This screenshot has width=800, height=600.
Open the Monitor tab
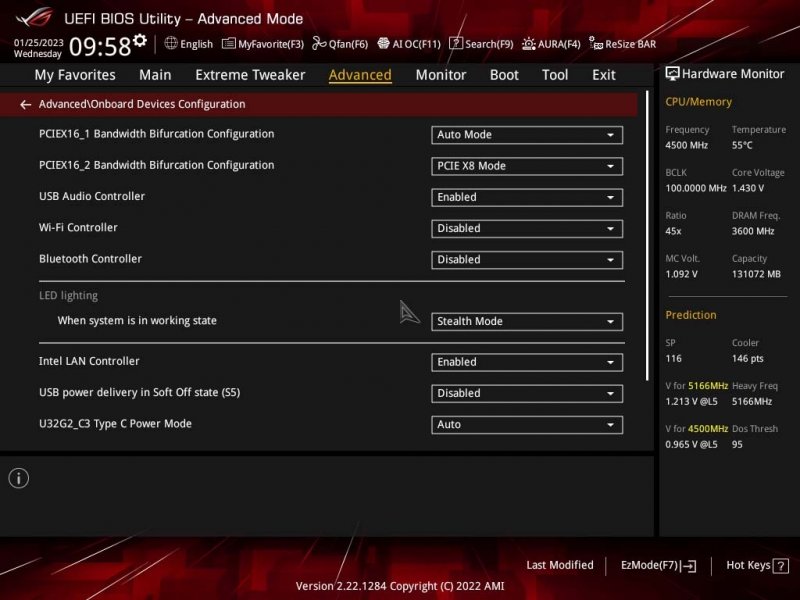tap(441, 75)
